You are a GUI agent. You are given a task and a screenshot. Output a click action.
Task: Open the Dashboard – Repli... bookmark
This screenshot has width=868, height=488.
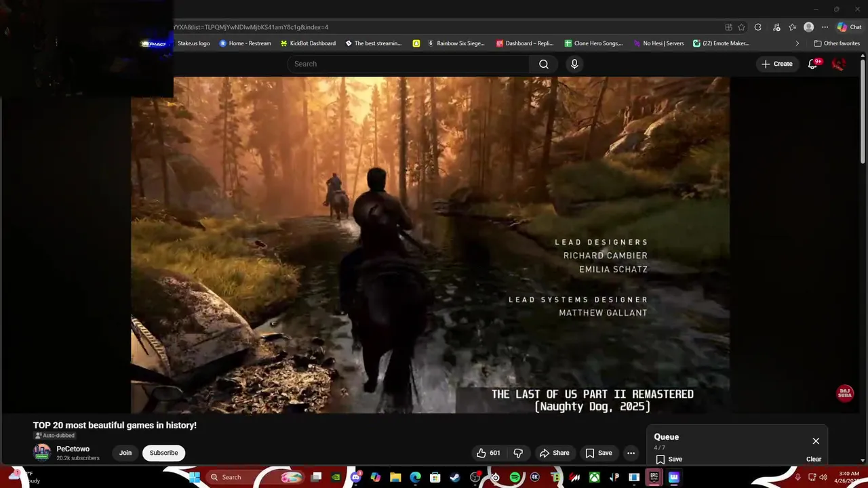tap(525, 43)
